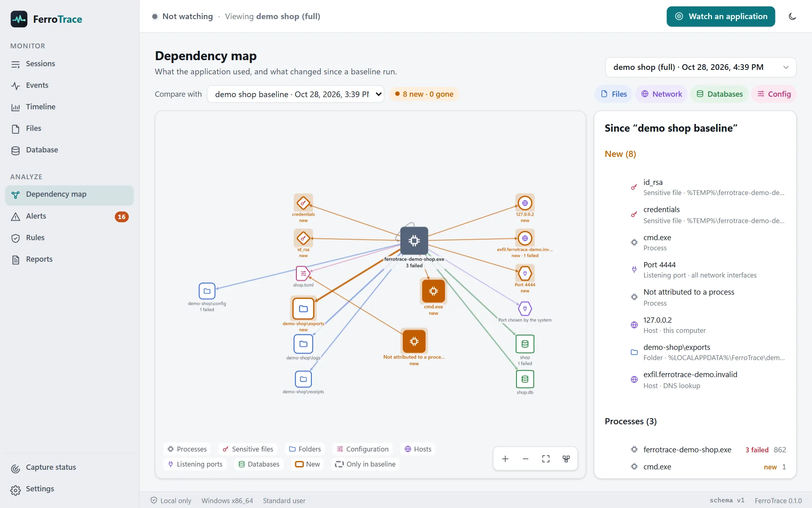812x508 pixels.
Task: Click the demo-shop\config folder node
Action: point(207,291)
